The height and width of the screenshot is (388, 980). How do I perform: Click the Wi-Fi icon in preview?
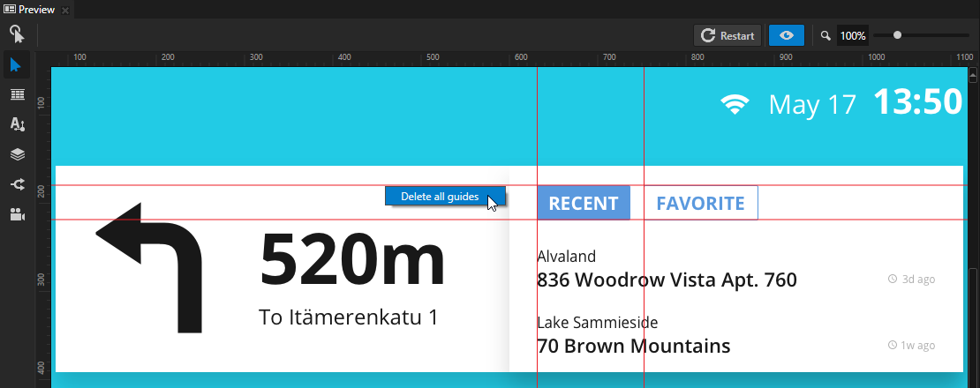coord(735,105)
